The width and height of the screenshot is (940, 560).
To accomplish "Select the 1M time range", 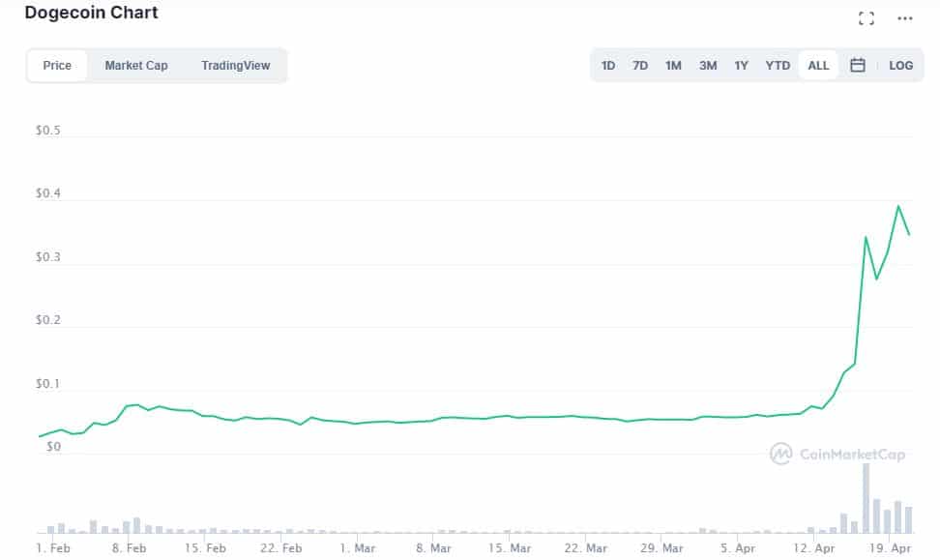I will [673, 66].
